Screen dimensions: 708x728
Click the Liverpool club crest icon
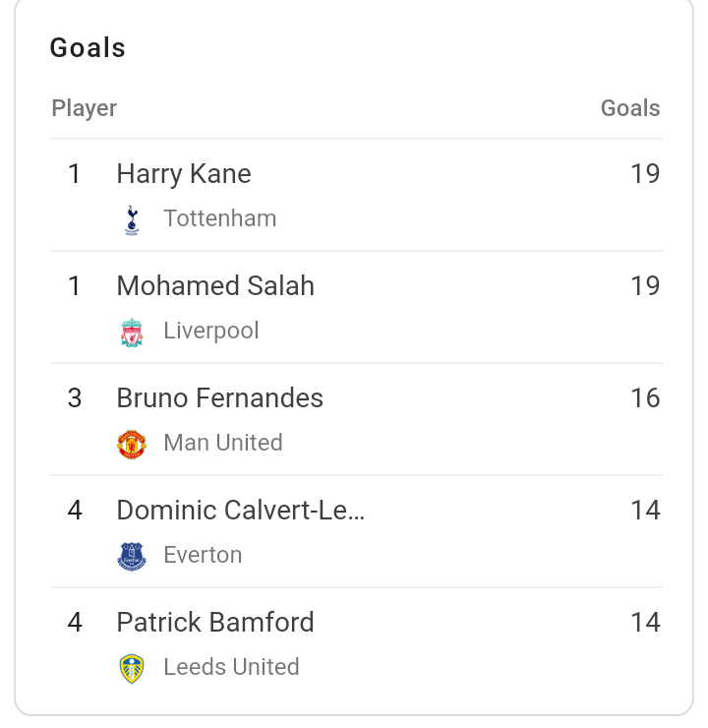[132, 333]
